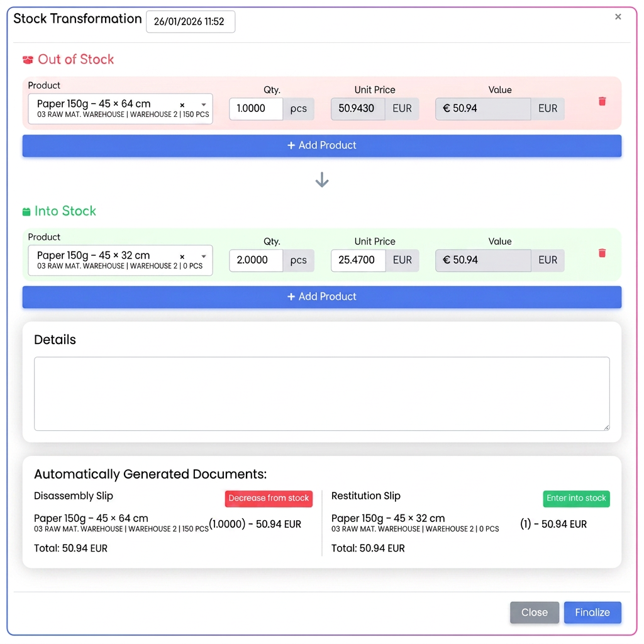Click the Decrease from stock badge
This screenshot has height=644, width=644.
tap(269, 498)
